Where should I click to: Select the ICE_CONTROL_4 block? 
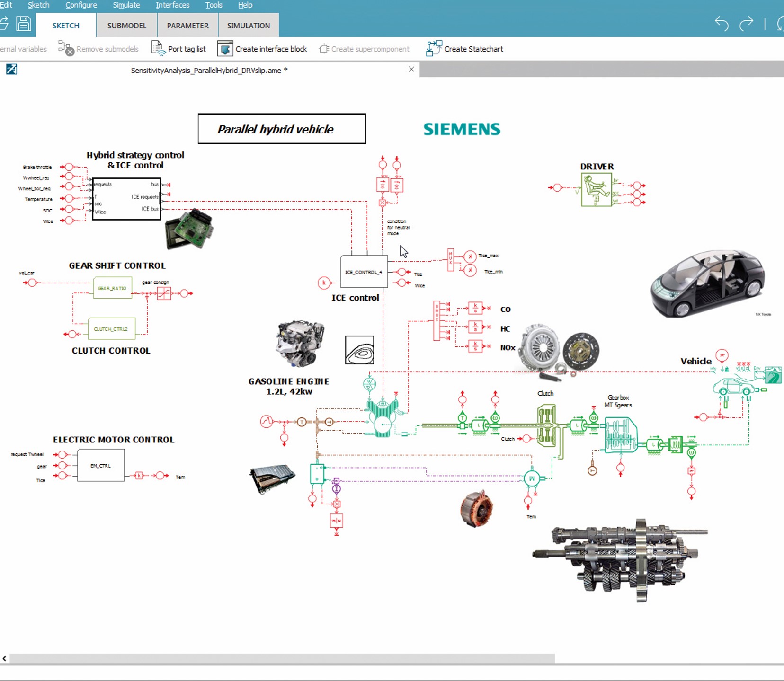(x=364, y=272)
